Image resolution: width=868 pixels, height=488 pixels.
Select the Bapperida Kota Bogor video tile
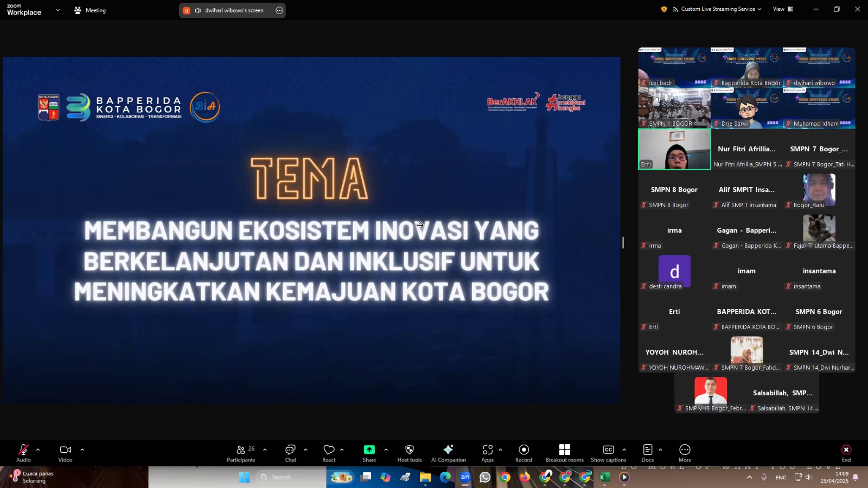click(747, 68)
